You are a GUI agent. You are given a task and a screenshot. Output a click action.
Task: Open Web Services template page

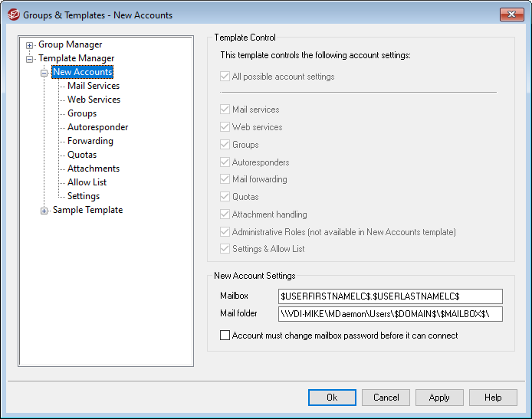[94, 100]
